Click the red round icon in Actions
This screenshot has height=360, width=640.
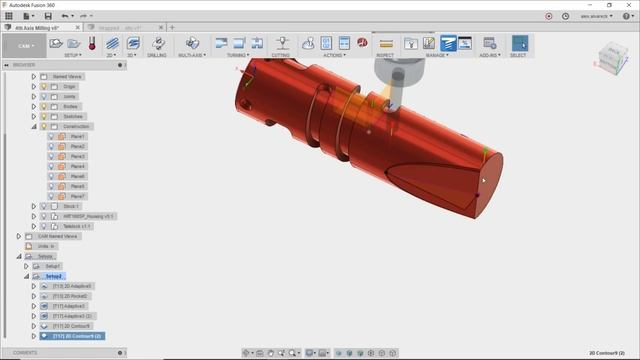point(362,42)
